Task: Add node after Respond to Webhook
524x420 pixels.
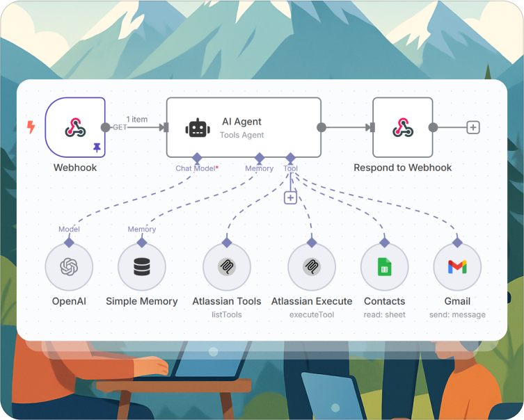Action: 473,127
